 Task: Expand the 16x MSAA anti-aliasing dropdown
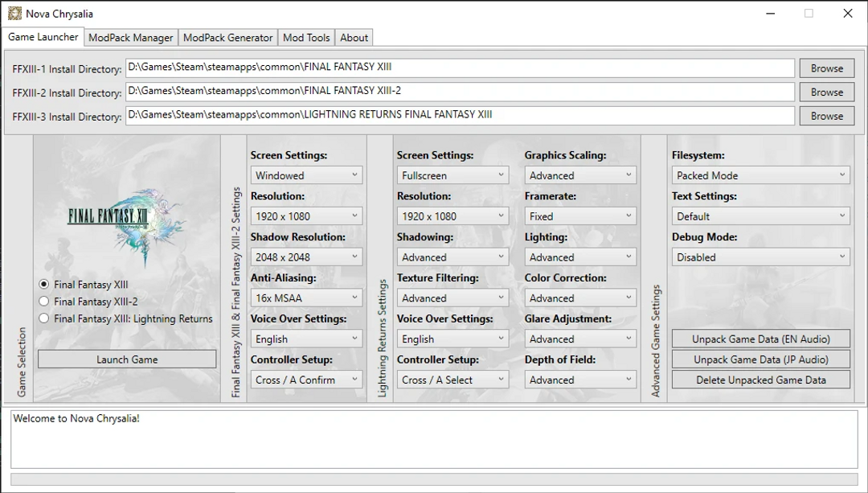pos(306,298)
